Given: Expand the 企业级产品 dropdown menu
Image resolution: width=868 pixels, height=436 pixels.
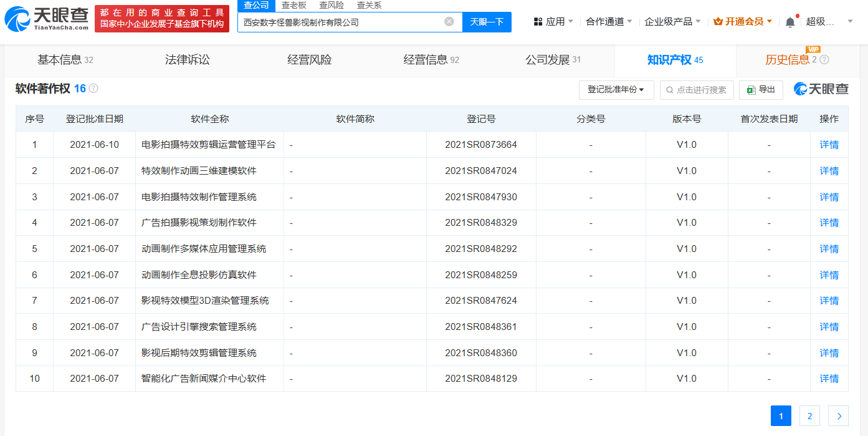Looking at the screenshot, I should tap(672, 22).
